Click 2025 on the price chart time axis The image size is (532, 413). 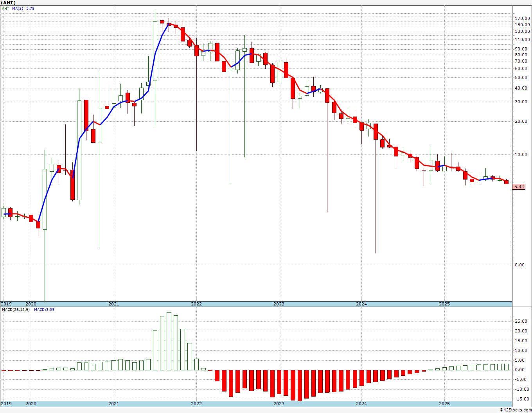(x=444, y=304)
